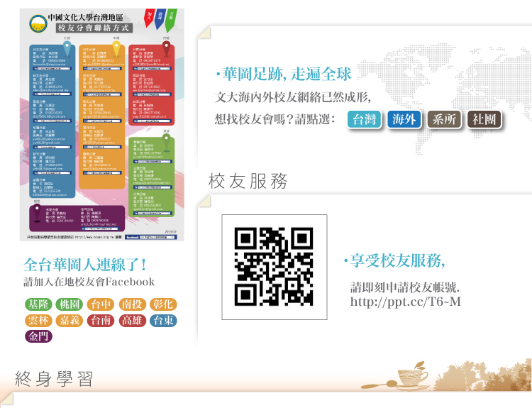The height and width of the screenshot is (408, 532).
Task: Click the green ribbon on the poster
Action: point(171,21)
